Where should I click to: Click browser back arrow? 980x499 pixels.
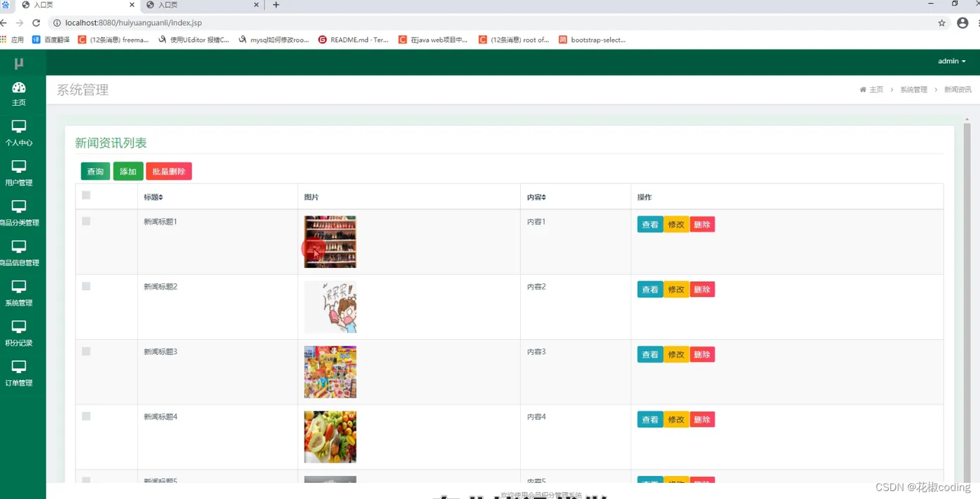[3, 23]
